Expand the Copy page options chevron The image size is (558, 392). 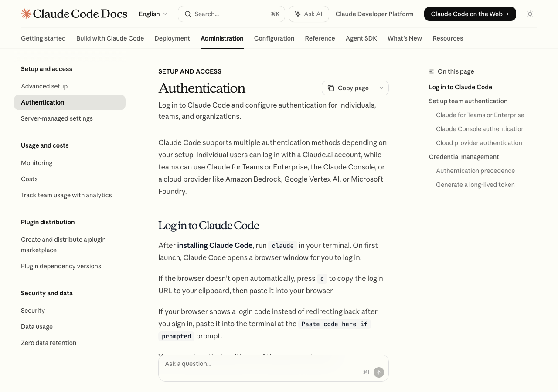(381, 88)
